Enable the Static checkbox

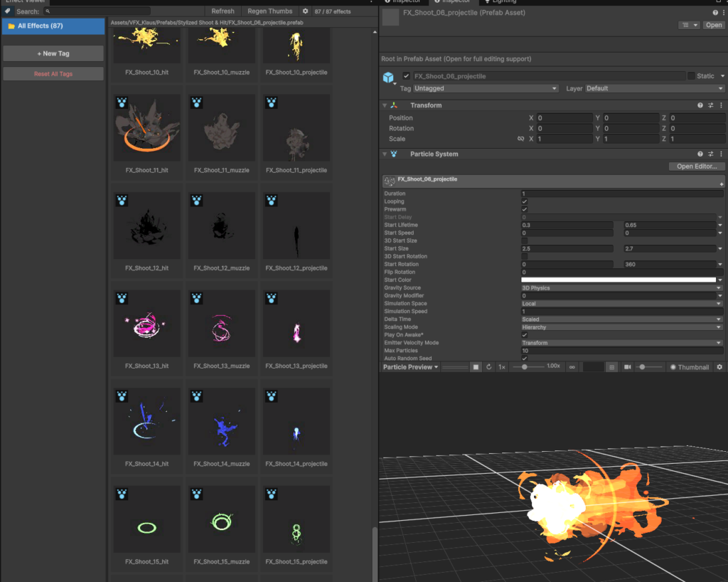tap(691, 76)
